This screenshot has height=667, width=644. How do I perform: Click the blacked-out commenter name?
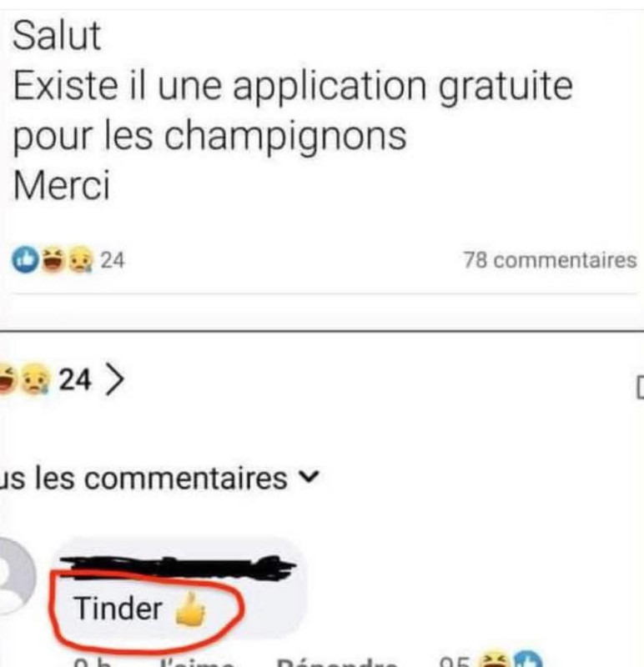click(x=178, y=568)
